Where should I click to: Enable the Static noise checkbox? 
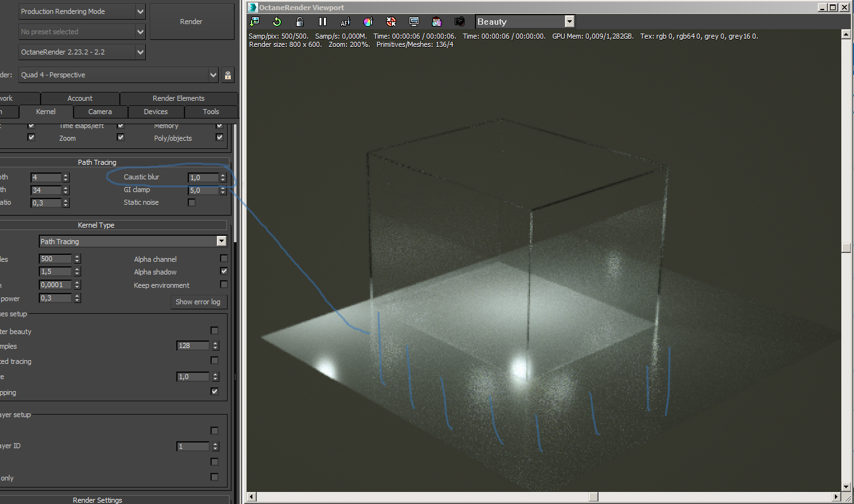[191, 202]
